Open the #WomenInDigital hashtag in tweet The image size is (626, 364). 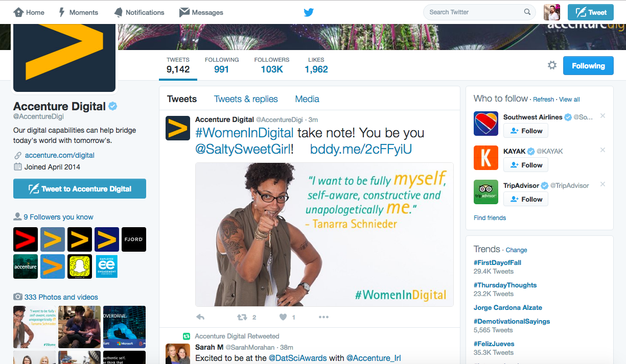tap(244, 133)
